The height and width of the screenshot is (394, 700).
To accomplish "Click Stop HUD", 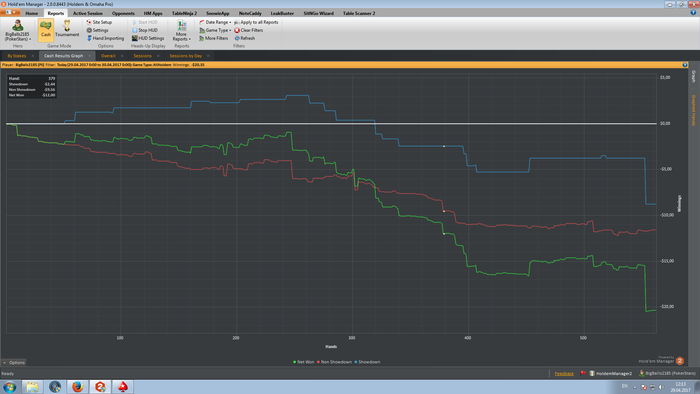I will [x=145, y=30].
